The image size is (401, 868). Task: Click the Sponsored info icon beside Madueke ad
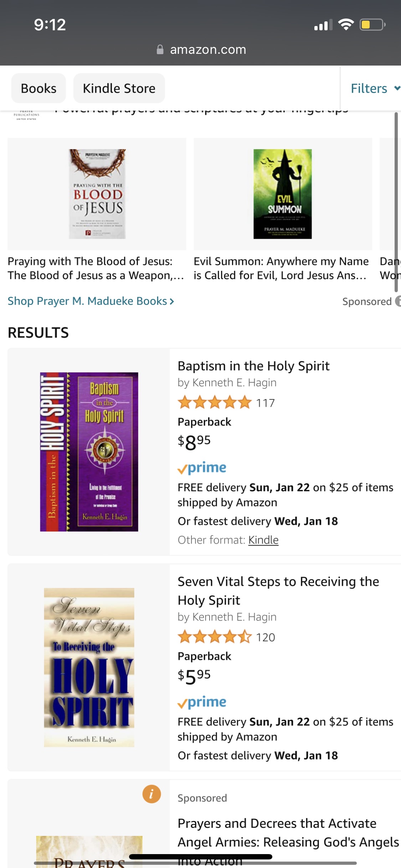click(x=398, y=301)
